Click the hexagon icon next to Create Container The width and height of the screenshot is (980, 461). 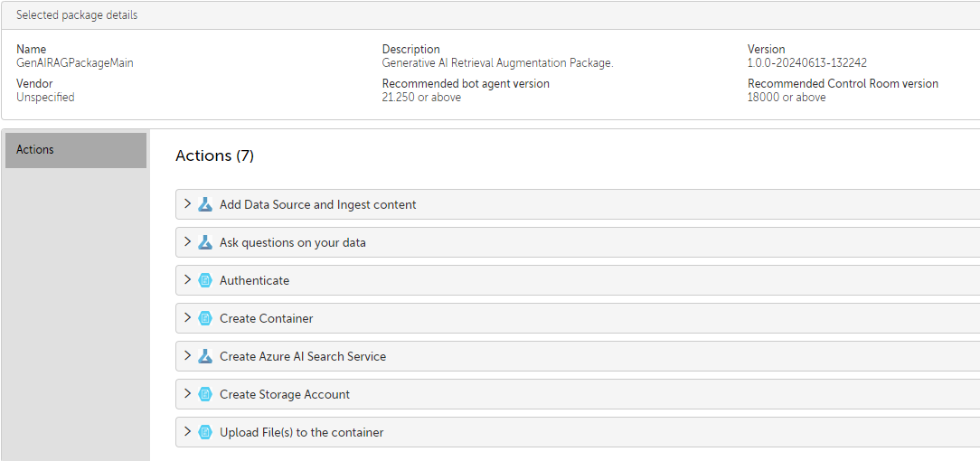coord(204,318)
